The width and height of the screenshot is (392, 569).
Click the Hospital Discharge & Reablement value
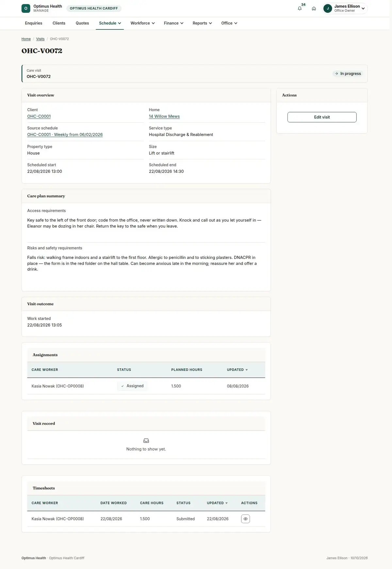(x=181, y=135)
